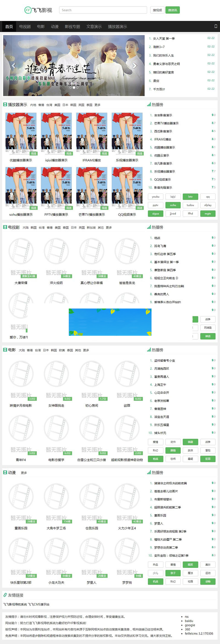220x644 pixels.
Task: Tap the mobile phone icon in navbar
Action: pos(216,26)
